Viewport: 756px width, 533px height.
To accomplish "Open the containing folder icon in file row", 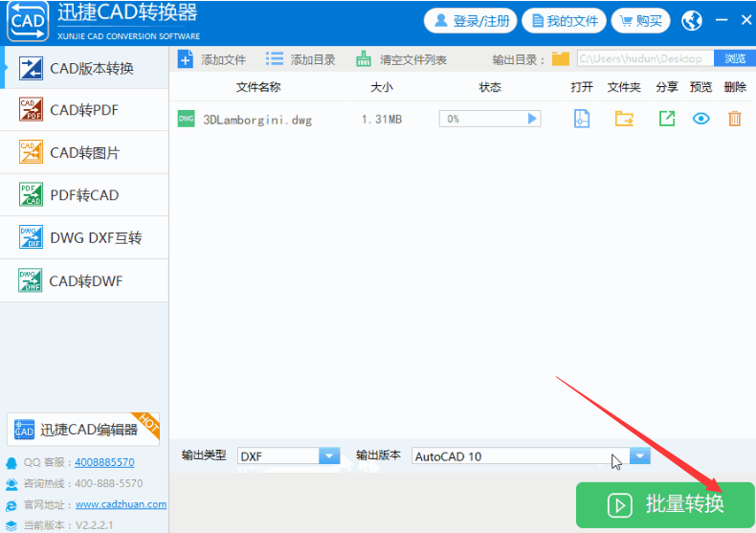I will [x=624, y=119].
